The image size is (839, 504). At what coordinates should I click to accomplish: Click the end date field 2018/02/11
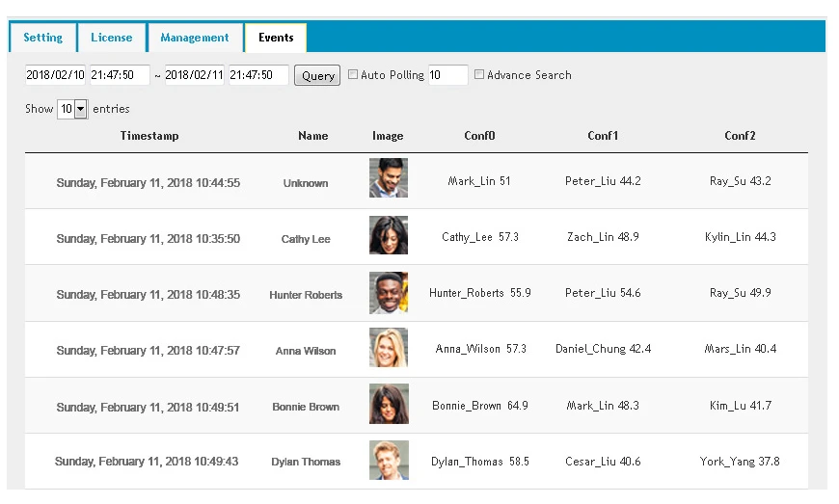[x=195, y=75]
